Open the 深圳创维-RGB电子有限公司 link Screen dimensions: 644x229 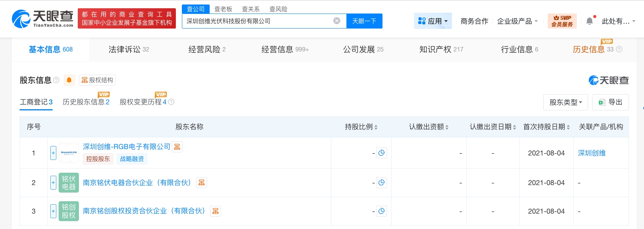pyautogui.click(x=126, y=147)
